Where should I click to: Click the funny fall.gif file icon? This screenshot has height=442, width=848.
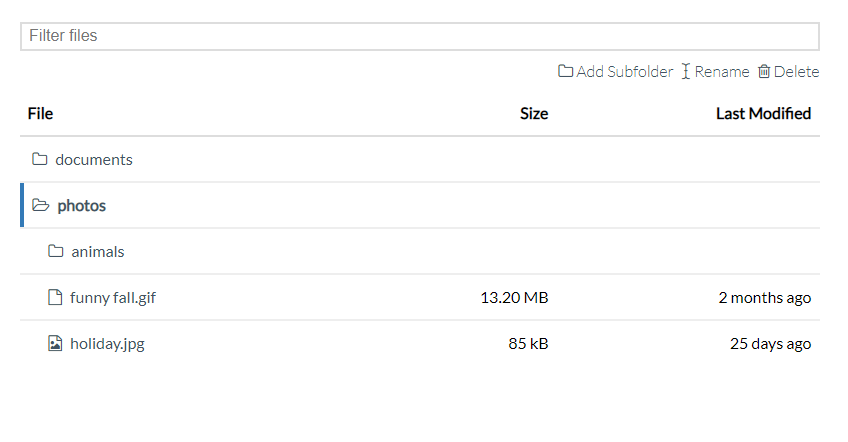56,298
